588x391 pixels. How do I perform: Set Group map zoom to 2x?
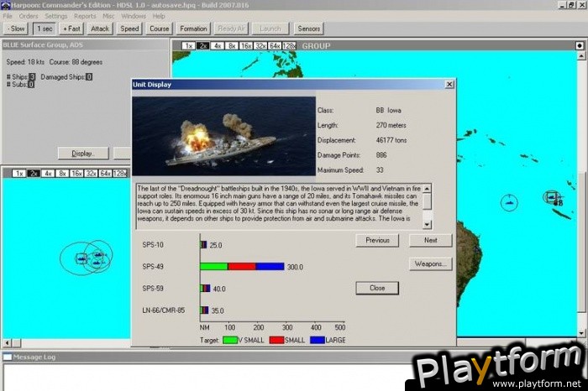pyautogui.click(x=203, y=45)
